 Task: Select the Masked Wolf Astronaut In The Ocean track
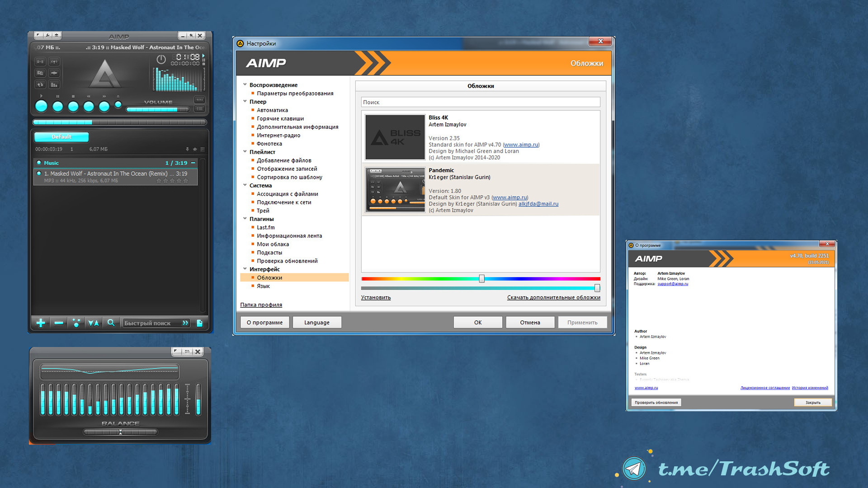116,177
